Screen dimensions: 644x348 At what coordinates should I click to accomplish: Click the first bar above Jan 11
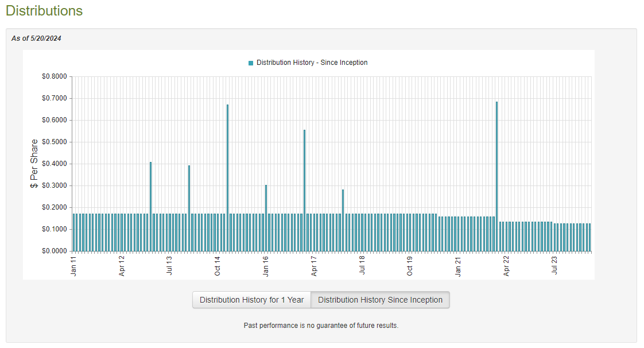click(74, 233)
